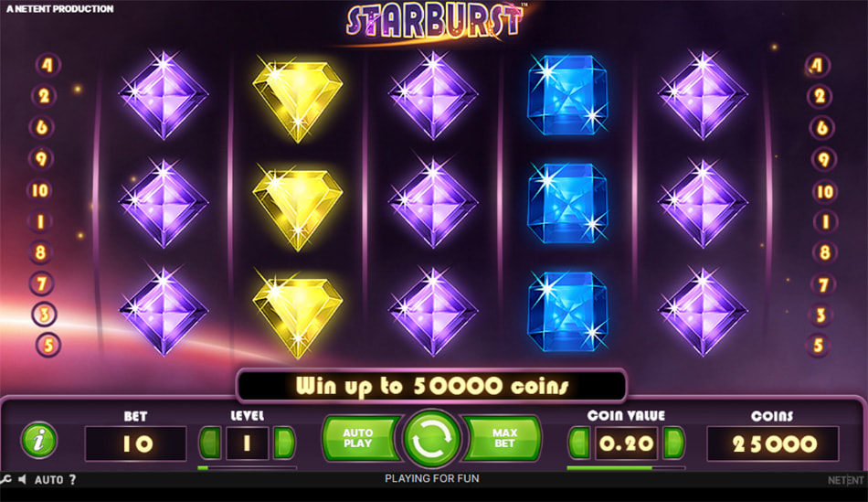Viewport: 868px width, 502px height.
Task: Click the circular spin button
Action: [432, 440]
